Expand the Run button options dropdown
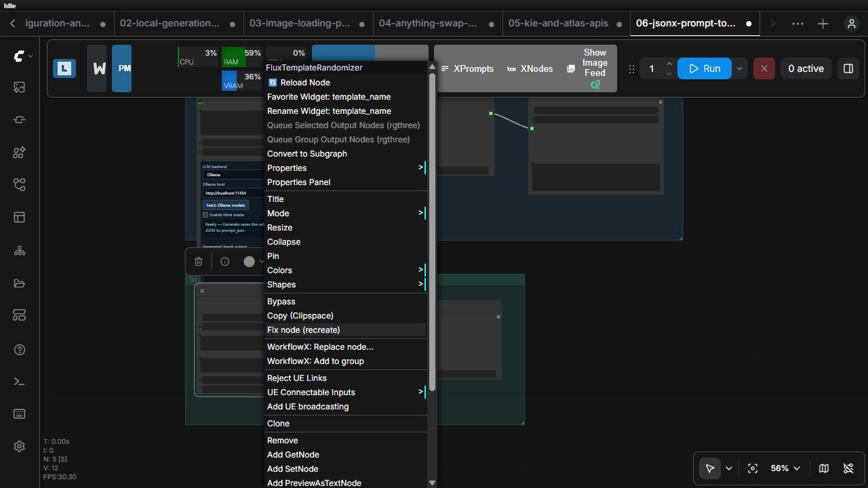 pos(739,68)
